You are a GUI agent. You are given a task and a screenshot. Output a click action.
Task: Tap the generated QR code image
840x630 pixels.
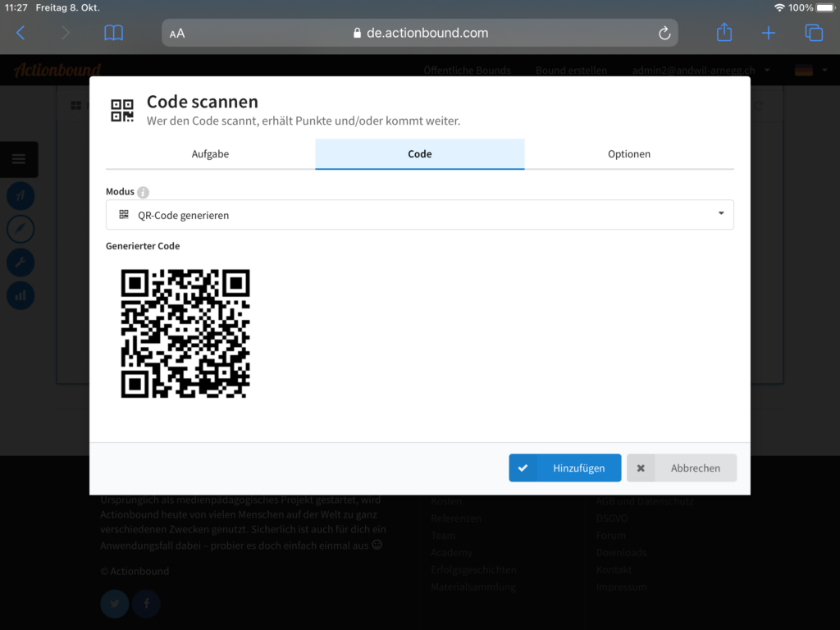tap(185, 334)
